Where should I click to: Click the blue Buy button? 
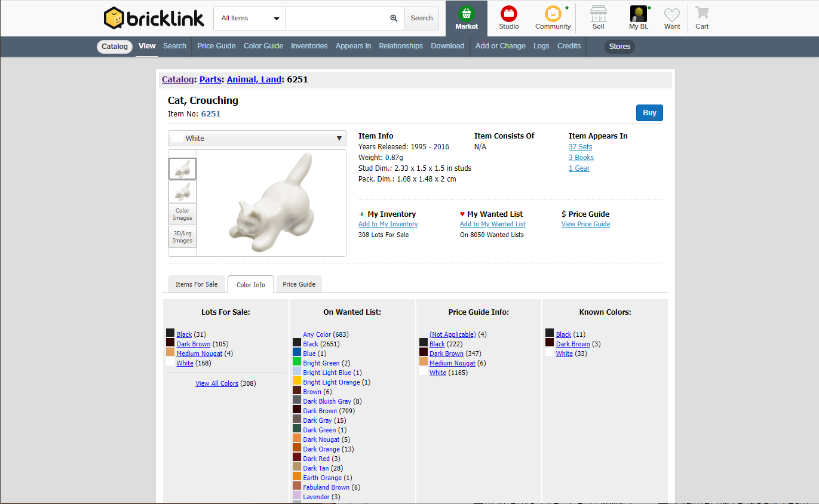pyautogui.click(x=649, y=113)
